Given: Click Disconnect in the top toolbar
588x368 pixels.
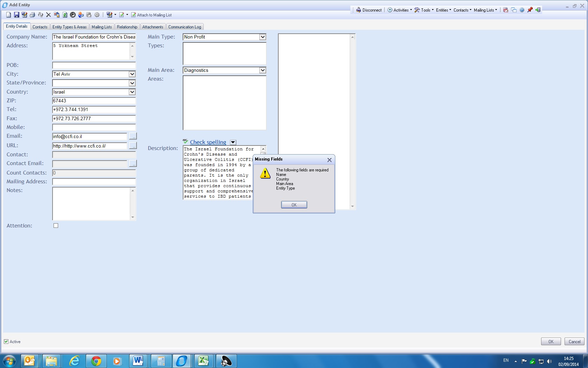Looking at the screenshot, I should point(369,10).
